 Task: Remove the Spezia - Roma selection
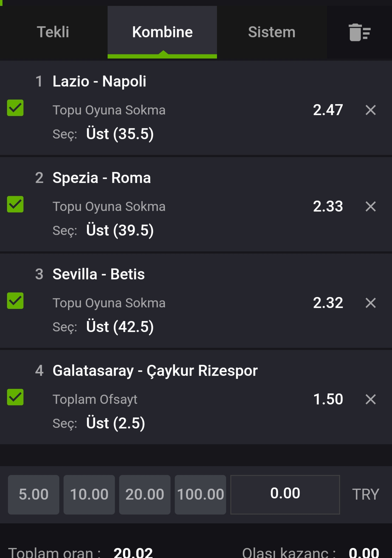coord(371,206)
